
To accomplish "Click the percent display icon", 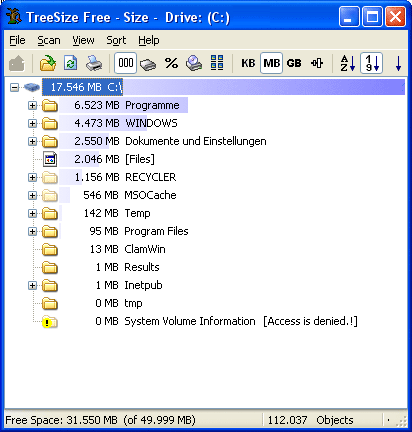I will [171, 63].
